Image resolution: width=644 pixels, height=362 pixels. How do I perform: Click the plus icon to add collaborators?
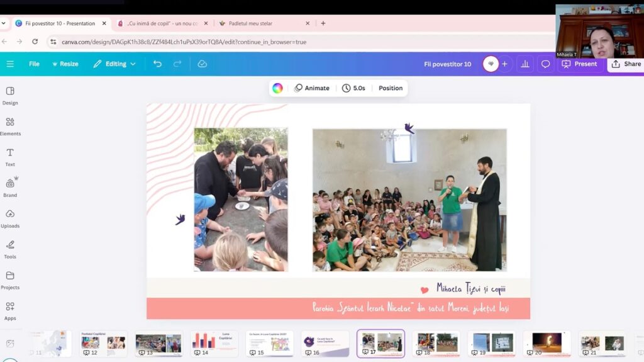[505, 64]
